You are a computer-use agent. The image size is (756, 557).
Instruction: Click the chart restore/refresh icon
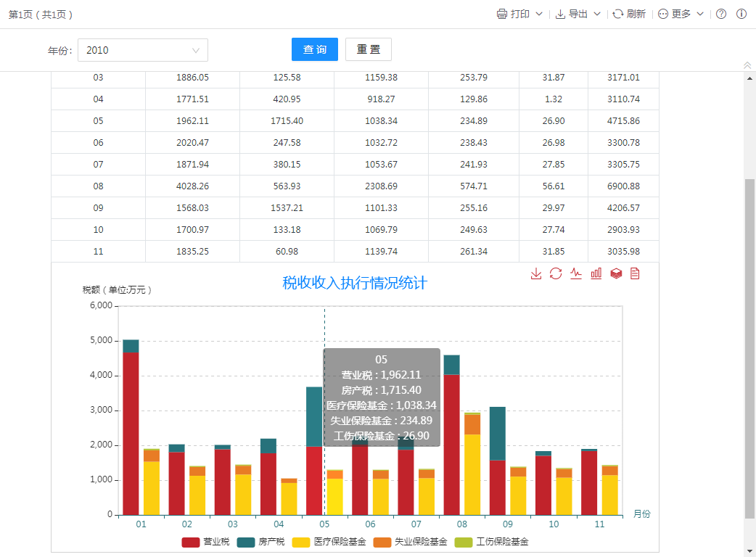click(x=556, y=273)
